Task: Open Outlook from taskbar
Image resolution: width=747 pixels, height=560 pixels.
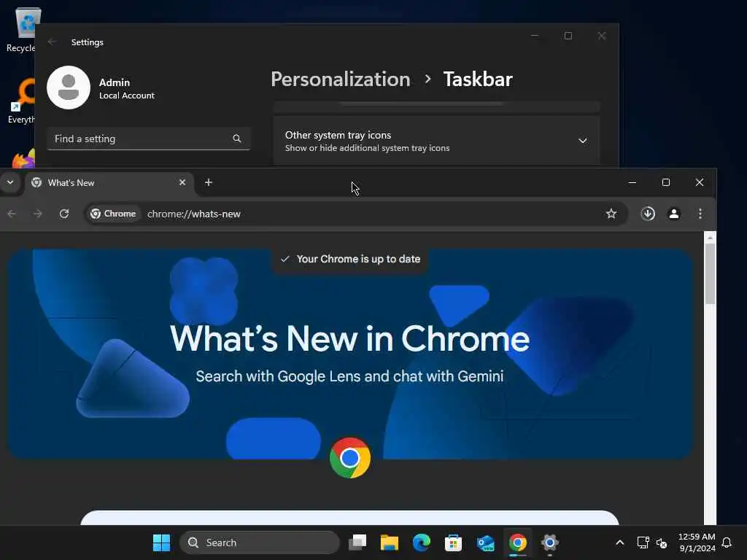Action: 485,542
